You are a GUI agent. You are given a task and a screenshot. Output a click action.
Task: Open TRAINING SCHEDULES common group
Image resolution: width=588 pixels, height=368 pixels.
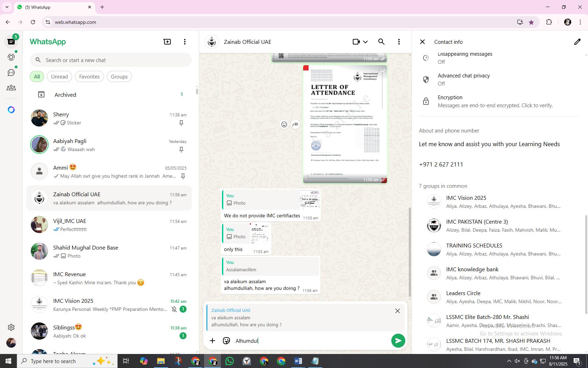tap(498, 249)
